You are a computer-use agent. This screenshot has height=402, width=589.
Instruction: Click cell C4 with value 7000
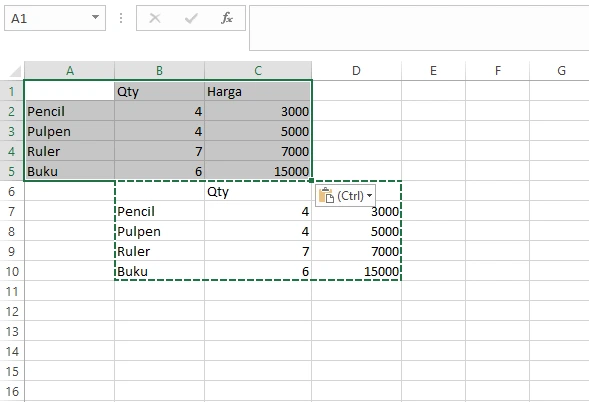[x=258, y=151]
